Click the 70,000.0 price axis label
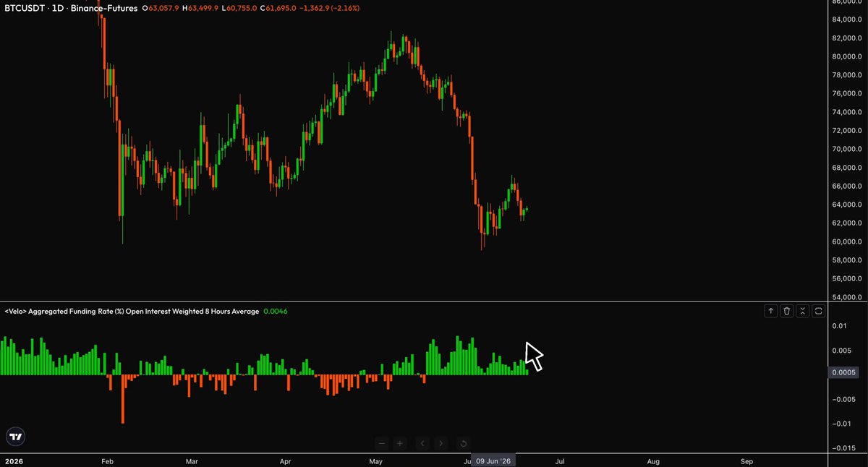Viewport: 868px width, 467px height. point(847,149)
